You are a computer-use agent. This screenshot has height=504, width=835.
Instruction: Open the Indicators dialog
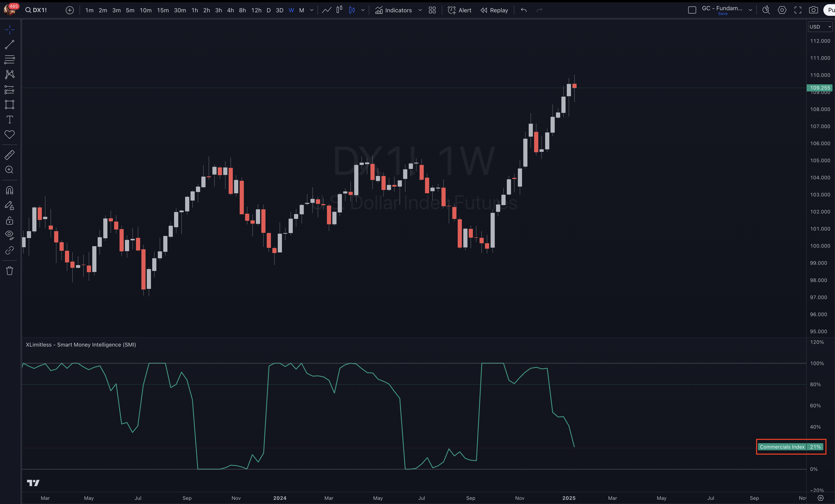[393, 10]
